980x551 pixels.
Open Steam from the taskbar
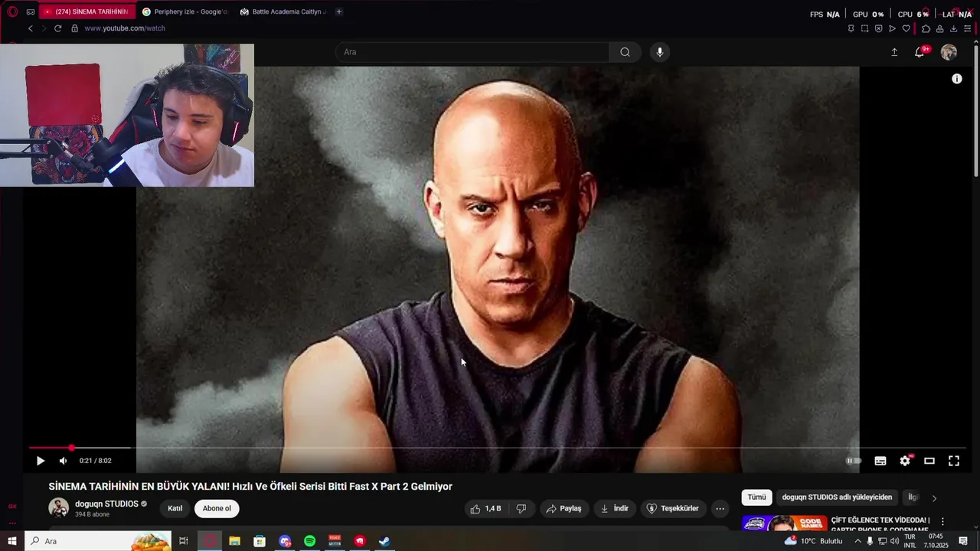tap(384, 541)
